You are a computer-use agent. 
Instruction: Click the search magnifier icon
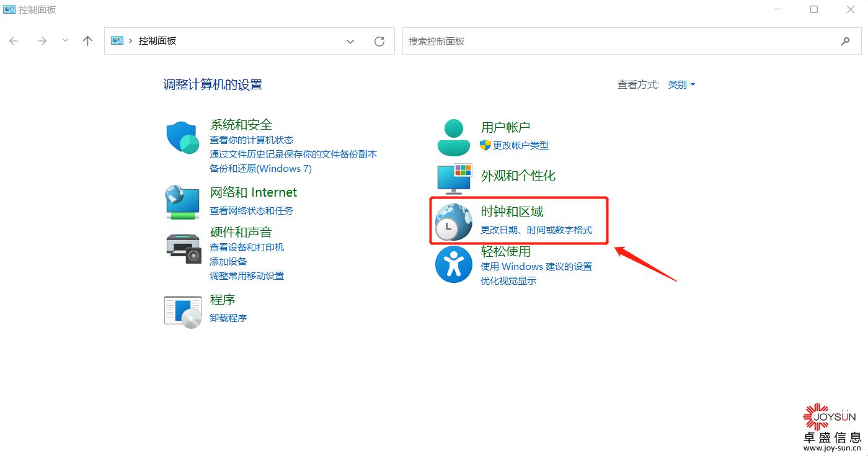(x=845, y=41)
